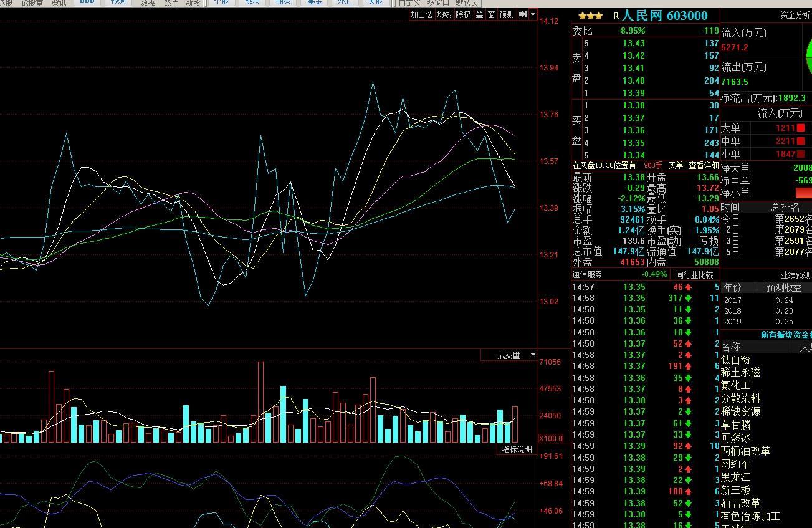Click 预测 in the chart toolbar
The image size is (812, 528).
(507, 14)
